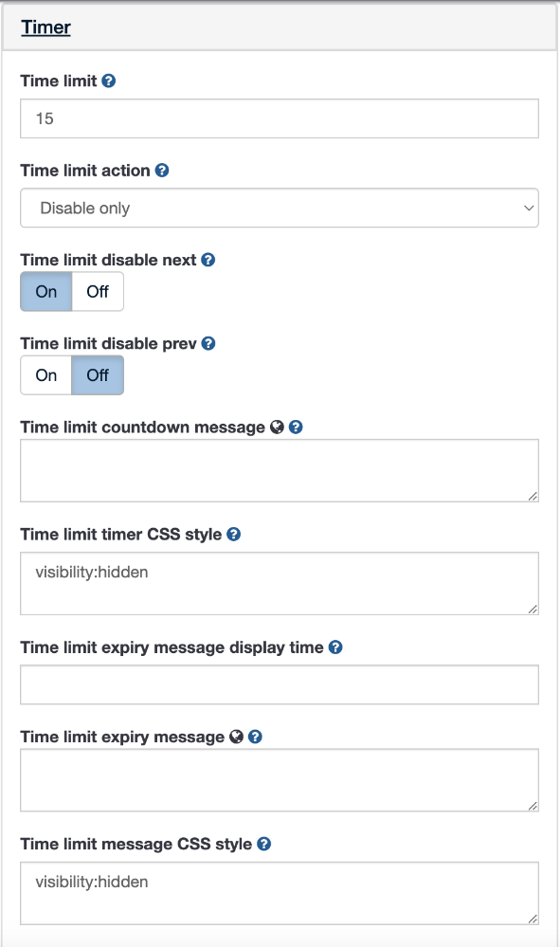Select On for Time limit disable next
This screenshot has height=947, width=560.
point(45,292)
